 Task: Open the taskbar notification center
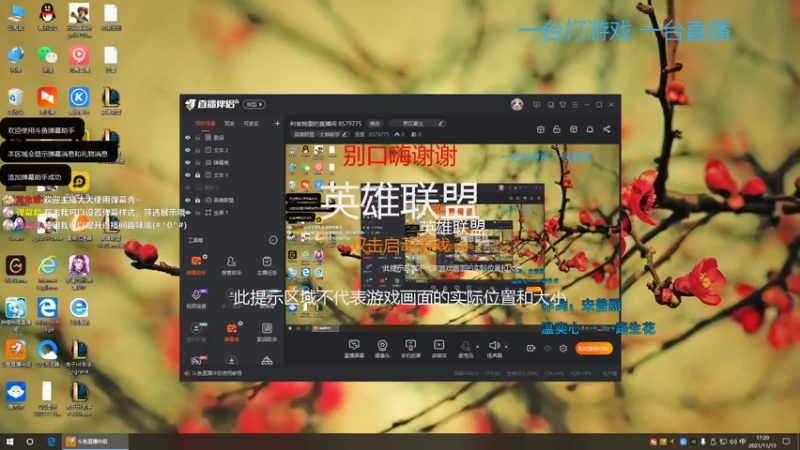coord(786,441)
